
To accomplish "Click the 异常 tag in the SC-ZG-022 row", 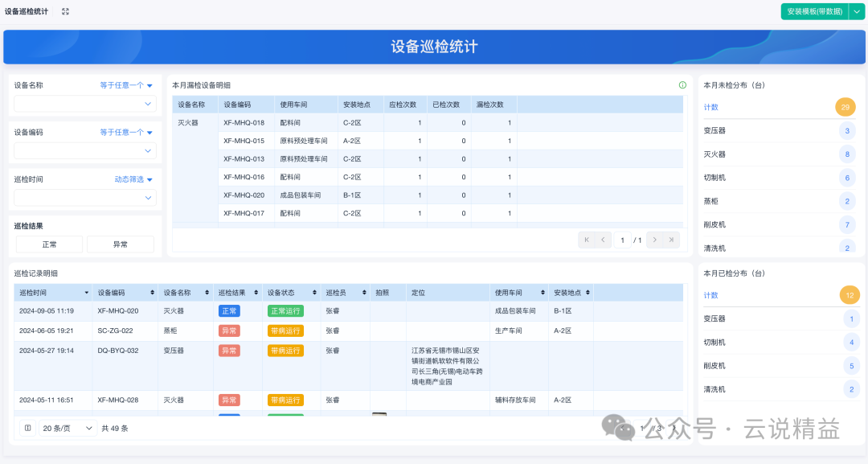I will (229, 331).
